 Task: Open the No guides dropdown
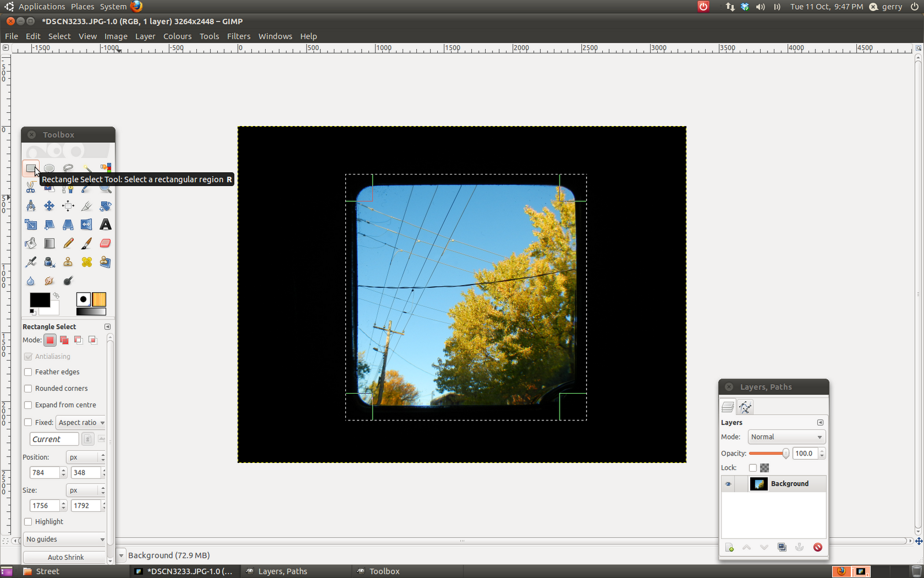point(64,539)
